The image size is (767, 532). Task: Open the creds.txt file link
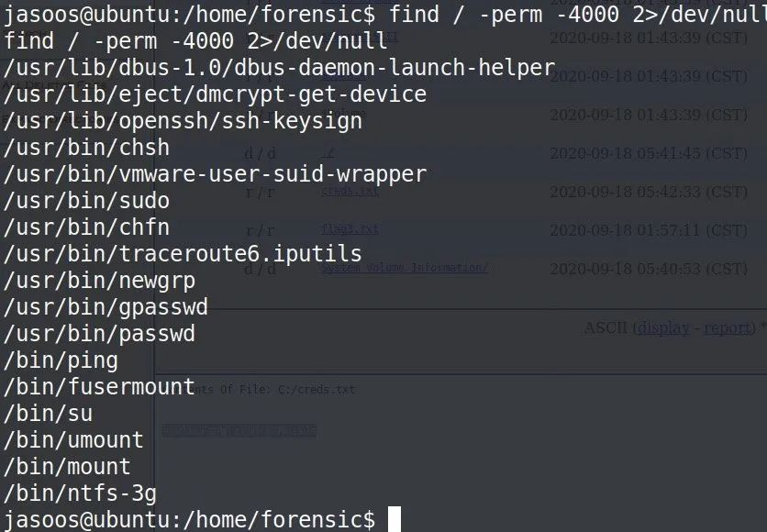pyautogui.click(x=350, y=191)
